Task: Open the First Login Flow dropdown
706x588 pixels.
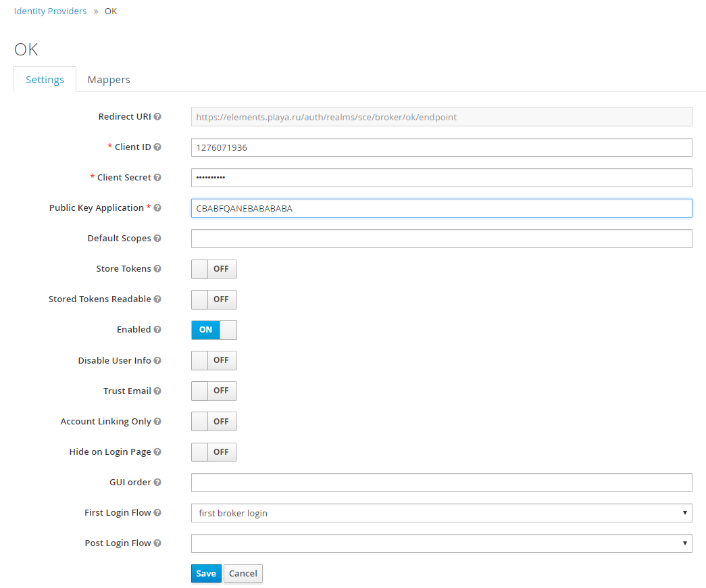Action: 441,513
